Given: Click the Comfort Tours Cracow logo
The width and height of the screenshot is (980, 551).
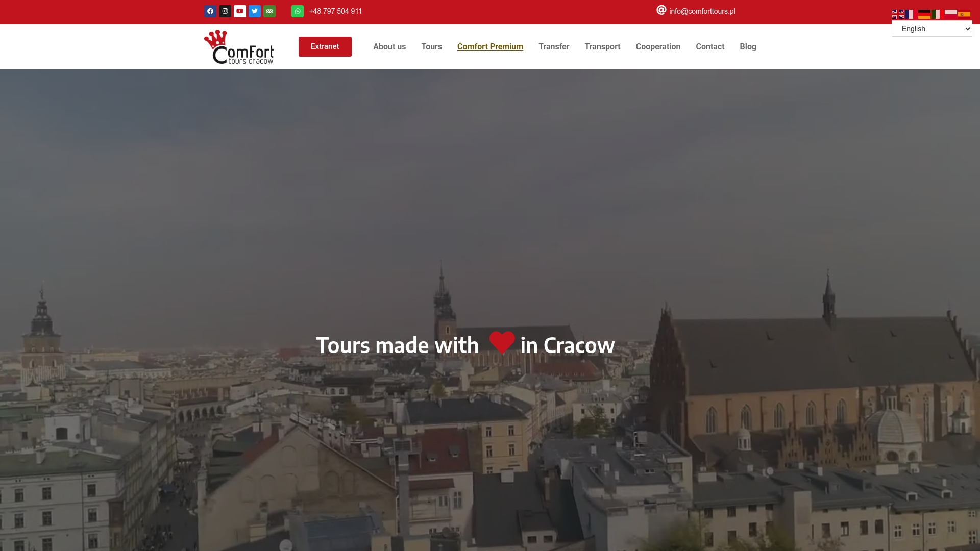Looking at the screenshot, I should (239, 47).
